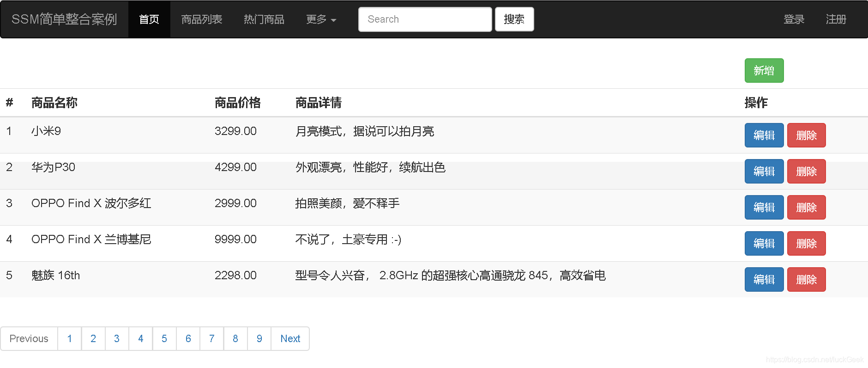This screenshot has width=868, height=368.
Task: Click the 操作 column header
Action: coord(756,103)
